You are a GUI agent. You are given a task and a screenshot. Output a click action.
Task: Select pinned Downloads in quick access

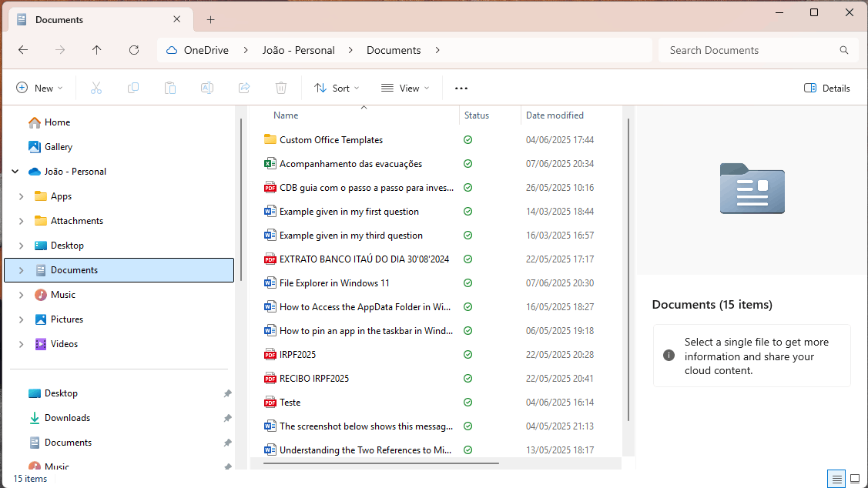point(67,418)
